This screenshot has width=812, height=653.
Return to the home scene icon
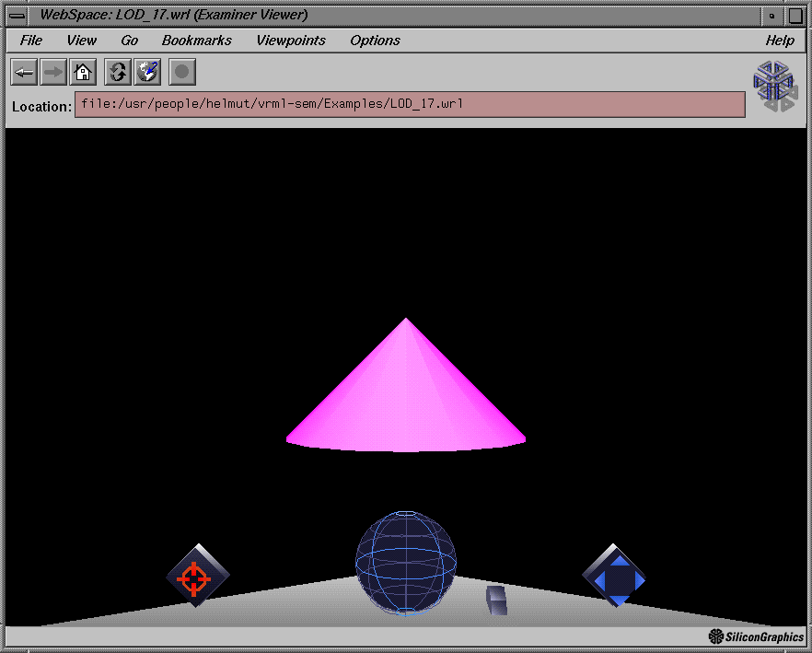(83, 72)
